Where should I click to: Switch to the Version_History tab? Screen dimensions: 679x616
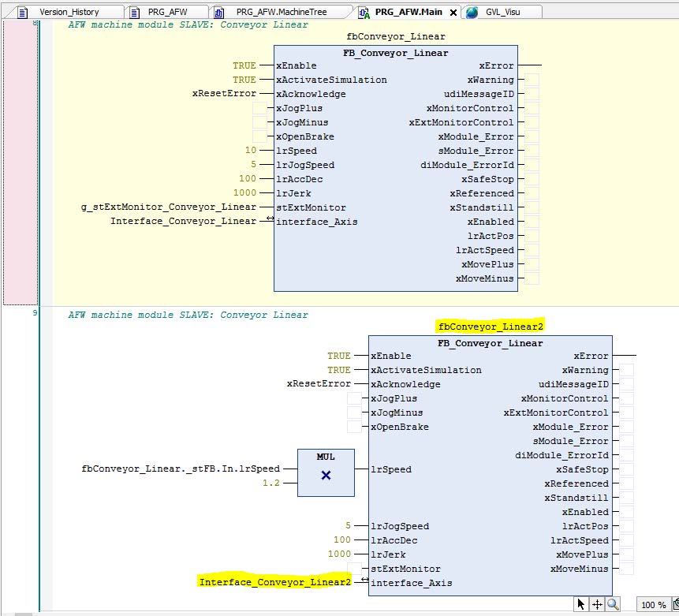coord(69,12)
